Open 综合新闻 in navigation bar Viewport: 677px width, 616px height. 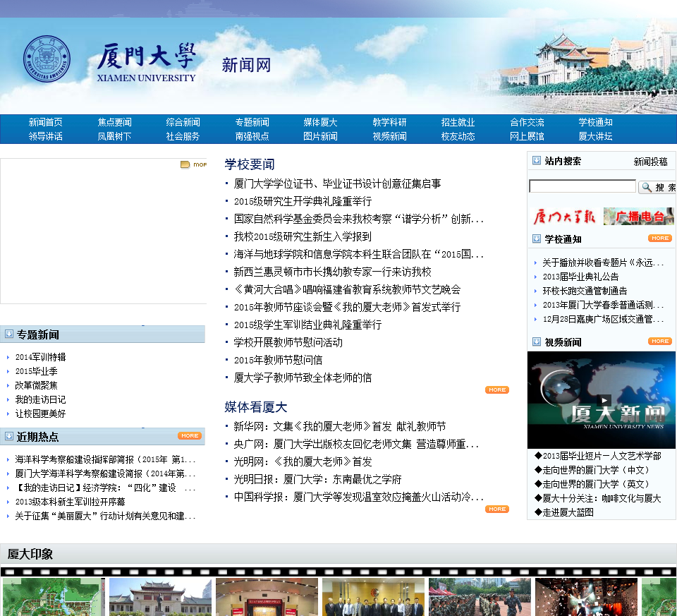(x=183, y=122)
